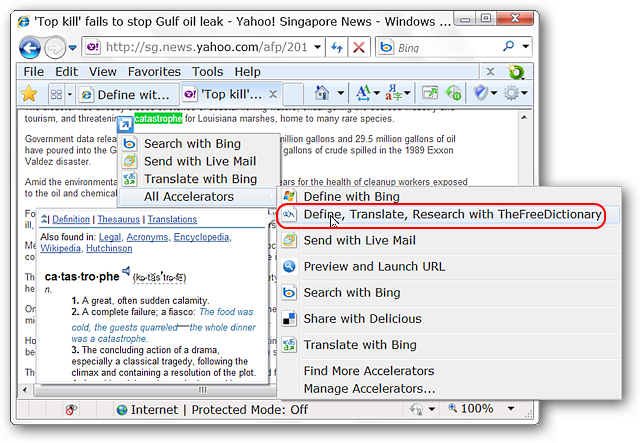Open the search provider dropdown arrow
This screenshot has height=443, width=640.
click(x=526, y=47)
